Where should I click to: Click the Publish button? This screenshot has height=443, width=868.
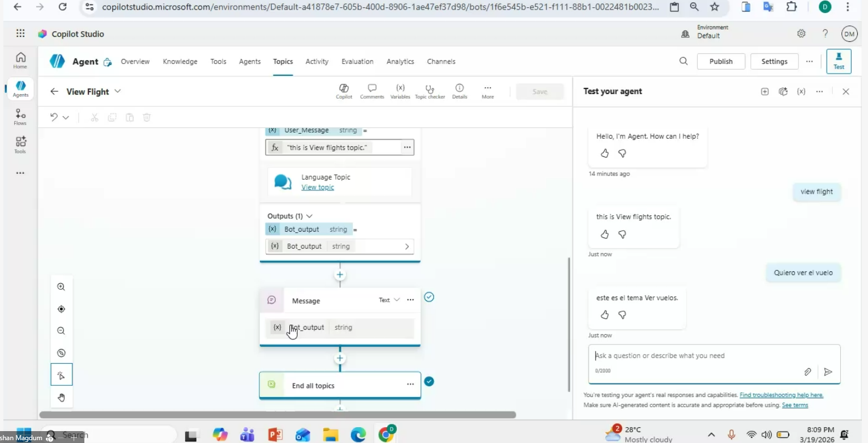coord(720,62)
